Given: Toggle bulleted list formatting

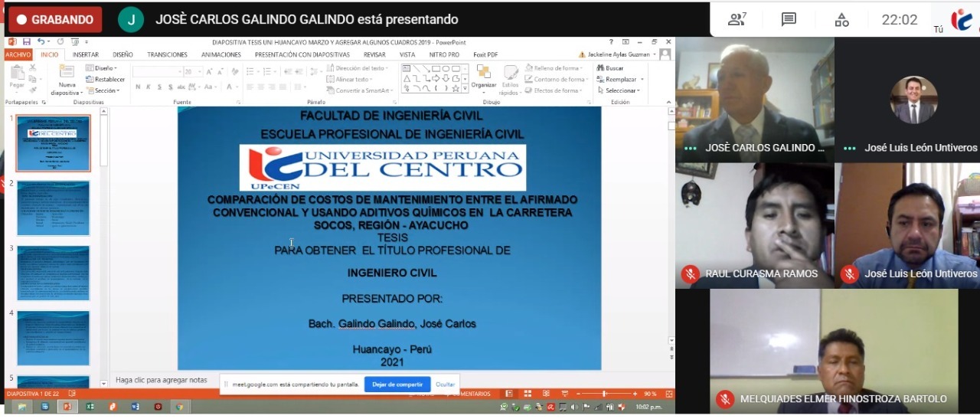Looking at the screenshot, I should point(251,72).
